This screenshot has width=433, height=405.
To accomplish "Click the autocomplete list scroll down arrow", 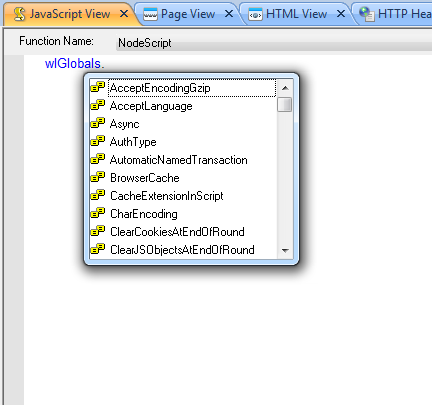I will tap(285, 250).
